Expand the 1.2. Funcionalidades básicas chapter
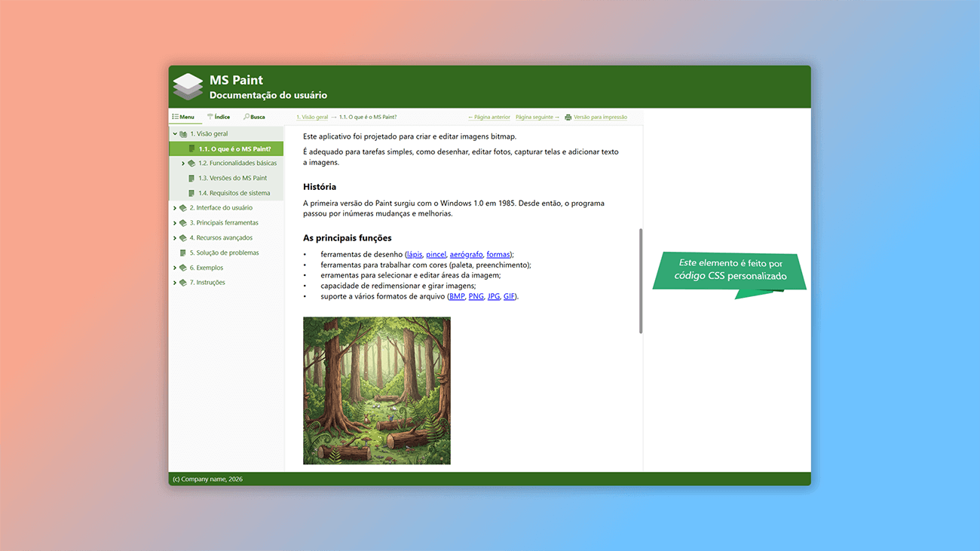This screenshot has width=980, height=551. (183, 163)
